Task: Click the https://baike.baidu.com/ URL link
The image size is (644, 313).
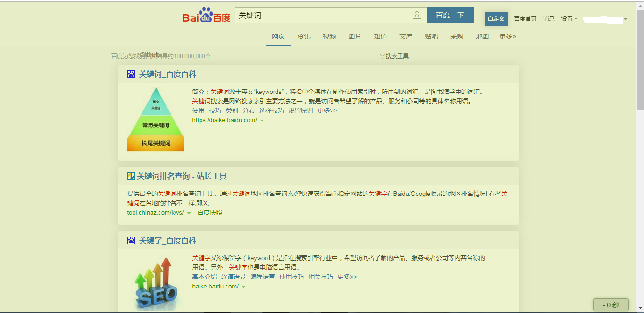Action: [225, 120]
